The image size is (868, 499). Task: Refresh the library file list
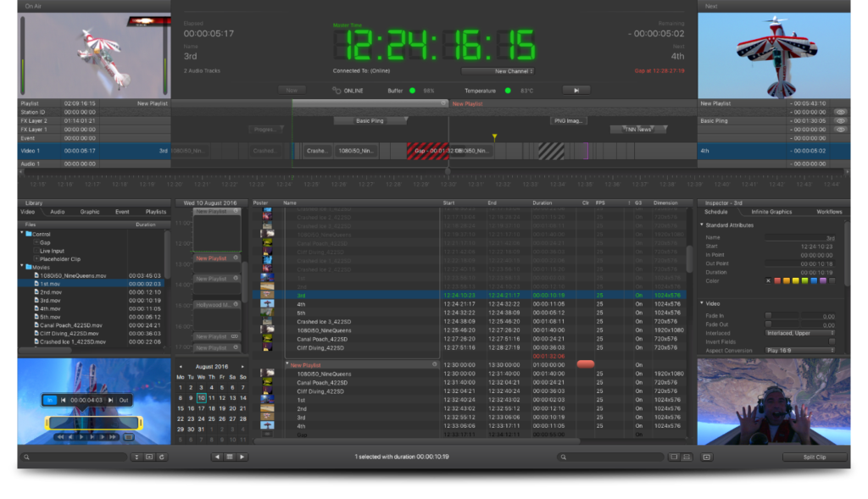162,457
